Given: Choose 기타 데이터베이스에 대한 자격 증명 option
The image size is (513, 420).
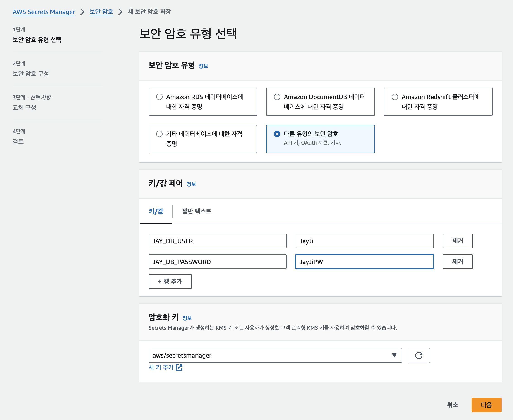Looking at the screenshot, I should pyautogui.click(x=159, y=134).
